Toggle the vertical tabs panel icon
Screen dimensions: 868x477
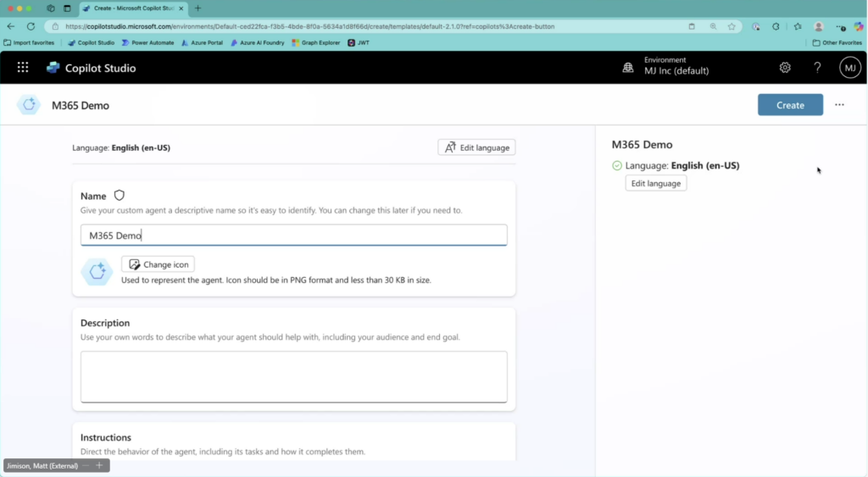click(x=67, y=8)
